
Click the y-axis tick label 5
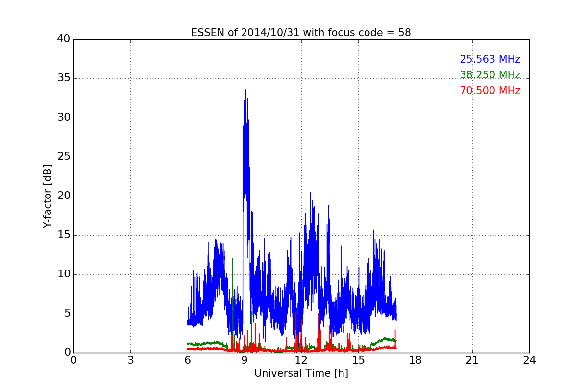point(67,314)
